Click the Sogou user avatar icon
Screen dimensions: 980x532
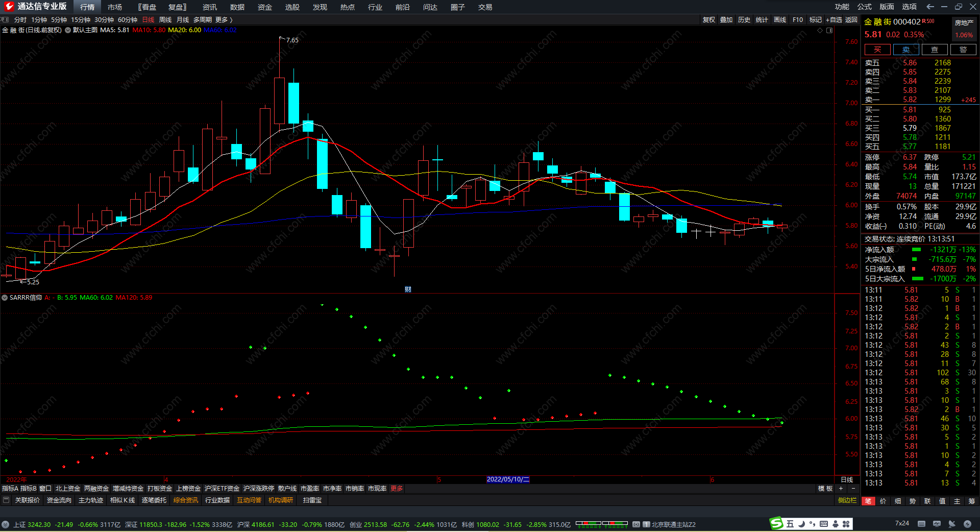(x=836, y=524)
